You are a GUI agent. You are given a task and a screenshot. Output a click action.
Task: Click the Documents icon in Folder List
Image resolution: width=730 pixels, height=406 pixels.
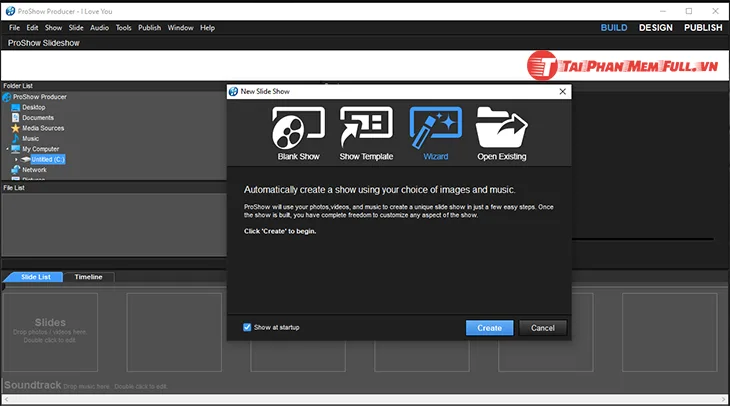pyautogui.click(x=15, y=118)
